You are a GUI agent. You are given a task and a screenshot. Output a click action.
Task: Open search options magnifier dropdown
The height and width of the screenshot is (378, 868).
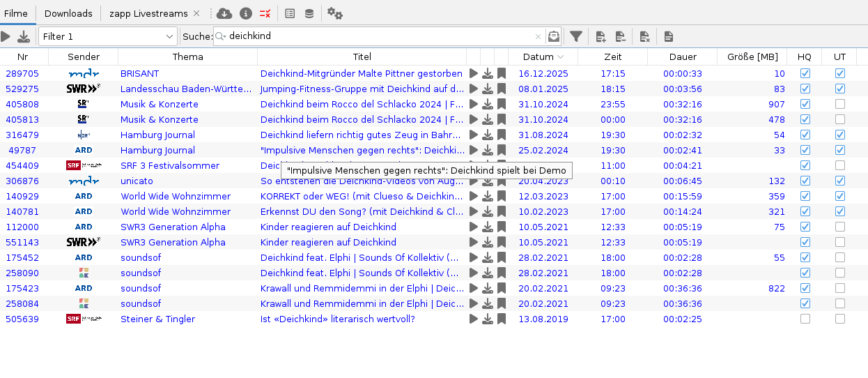pos(220,36)
